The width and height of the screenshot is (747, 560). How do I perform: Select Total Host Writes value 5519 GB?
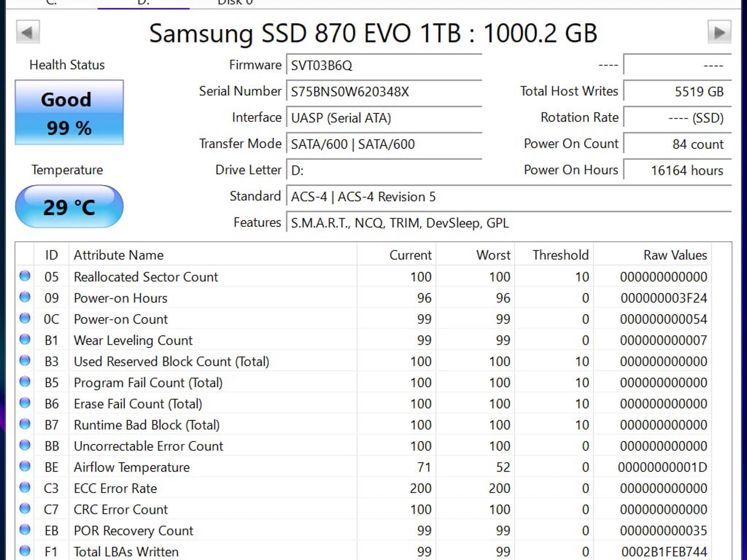tap(699, 92)
